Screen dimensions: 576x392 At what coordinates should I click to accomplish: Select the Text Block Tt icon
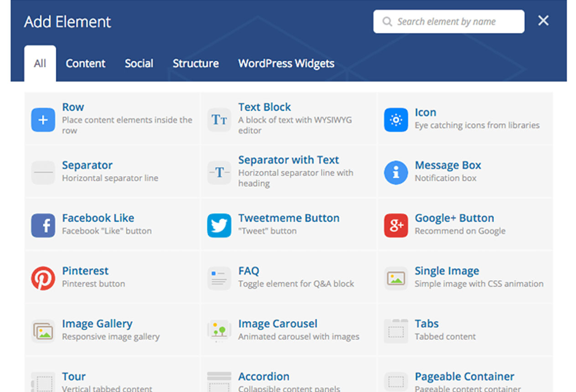(219, 120)
